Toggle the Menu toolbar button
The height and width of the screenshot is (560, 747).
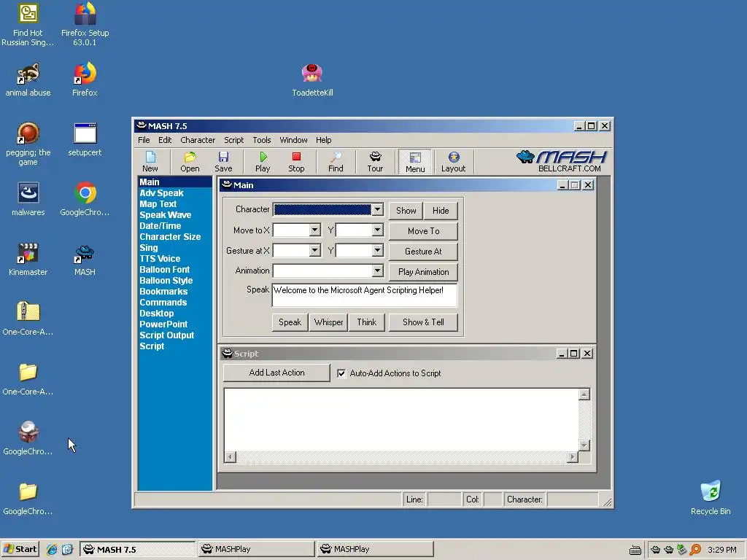tap(415, 162)
